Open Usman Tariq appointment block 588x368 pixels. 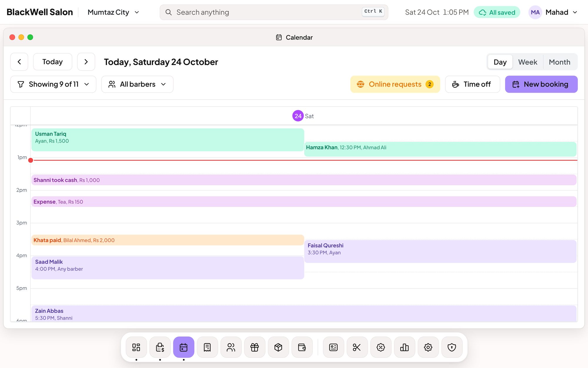[x=168, y=140]
